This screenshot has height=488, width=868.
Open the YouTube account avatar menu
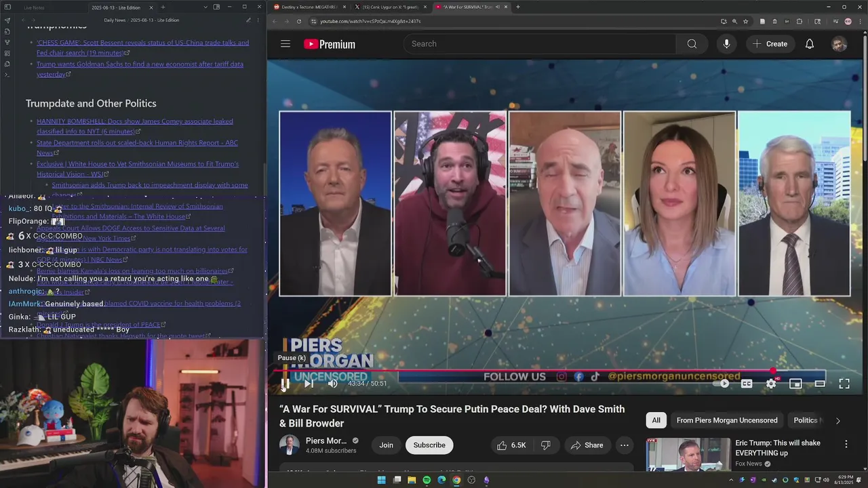pyautogui.click(x=839, y=44)
